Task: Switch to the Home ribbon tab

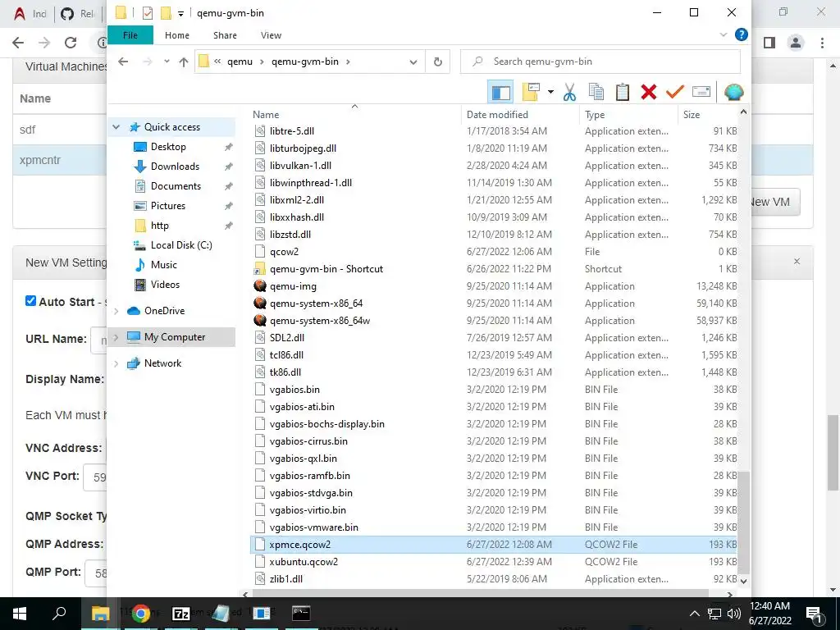Action: [177, 34]
